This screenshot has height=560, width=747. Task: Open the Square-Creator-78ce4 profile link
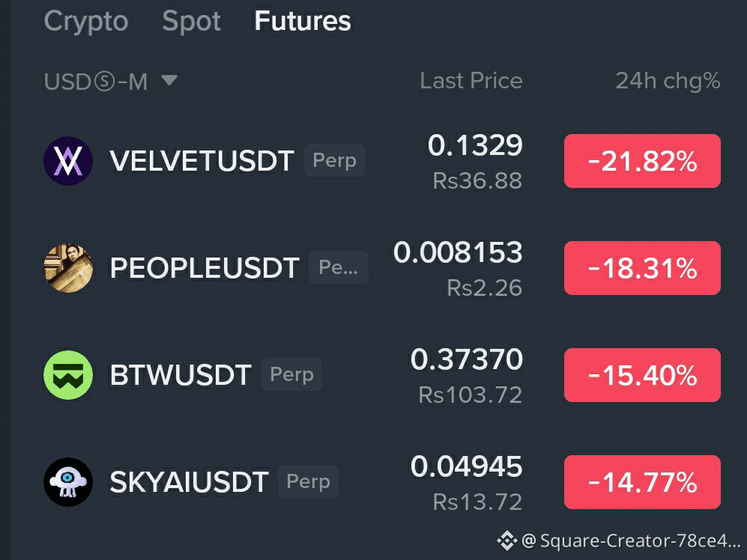click(632, 541)
